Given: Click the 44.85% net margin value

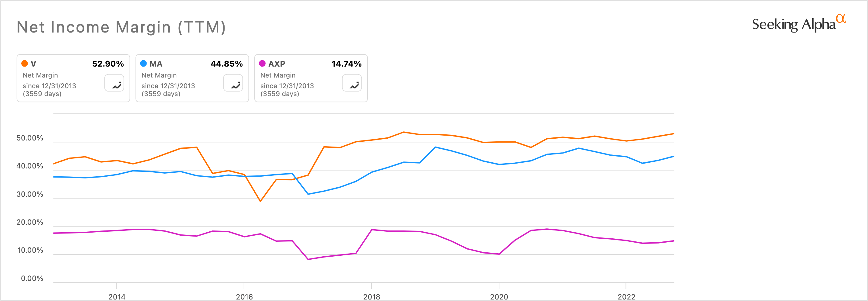Looking at the screenshot, I should (226, 64).
